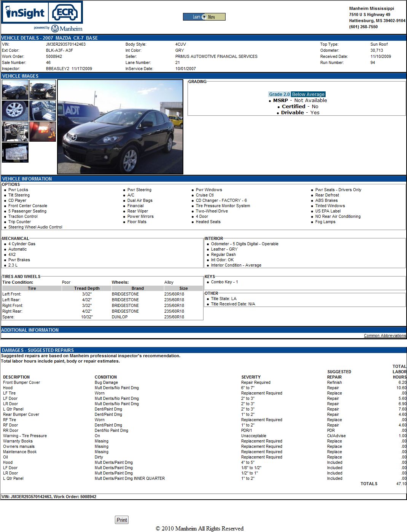
Task: Click the Left Front tire row label
Action: click(x=12, y=294)
